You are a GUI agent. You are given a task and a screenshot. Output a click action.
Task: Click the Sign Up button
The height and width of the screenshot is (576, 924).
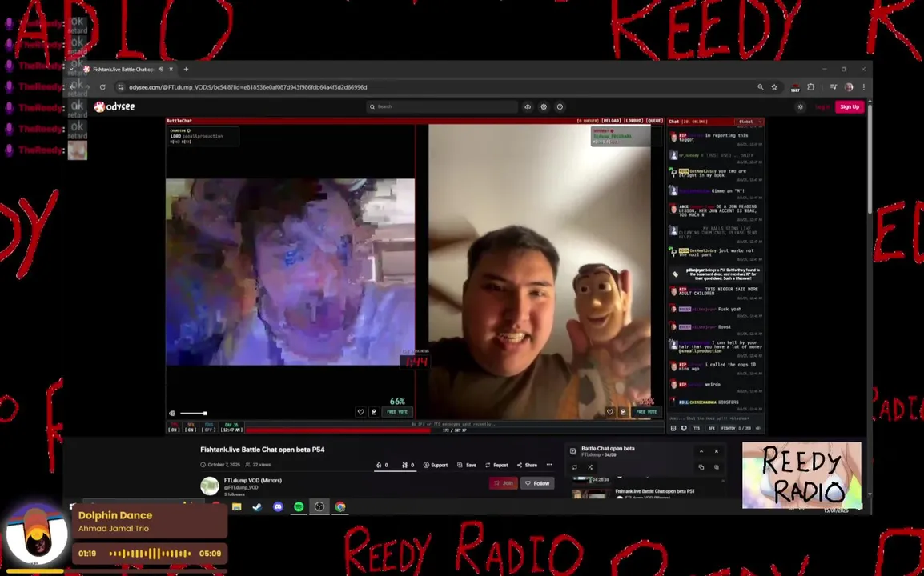click(x=850, y=106)
